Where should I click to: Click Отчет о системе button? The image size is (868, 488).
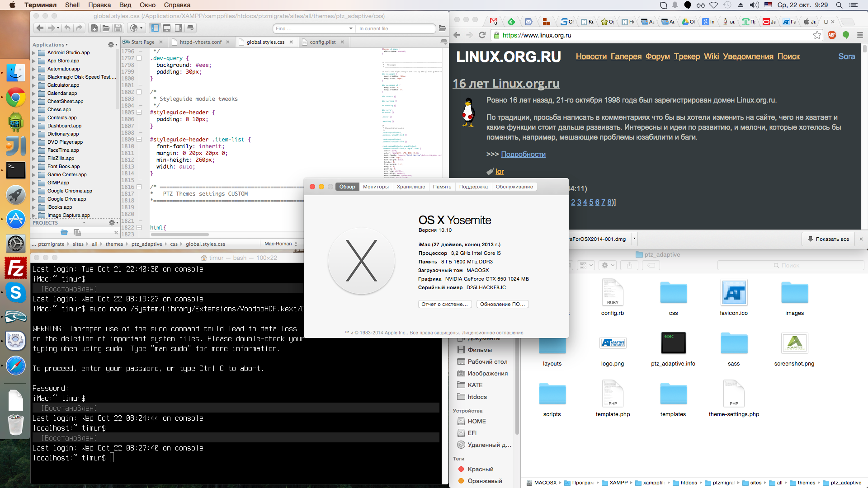[x=445, y=304]
